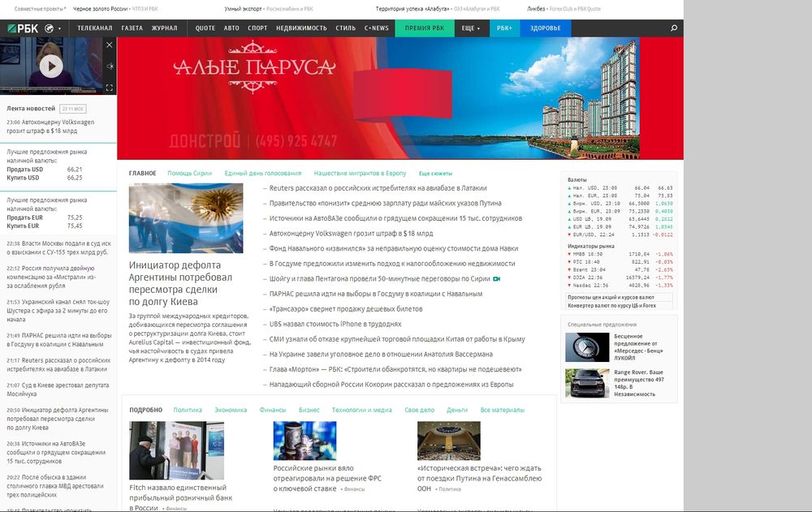Click the Алые Паруса banner advertisement
Image resolution: width=812 pixels, height=512 pixels.
pyautogui.click(x=400, y=98)
